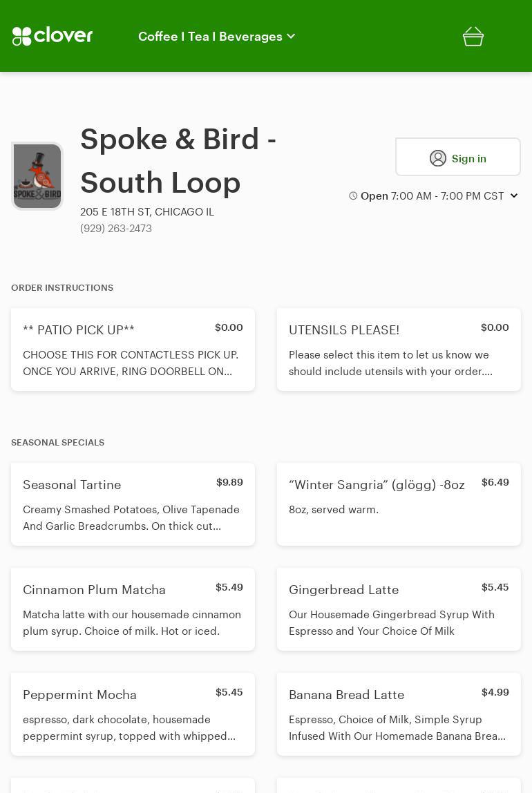The width and height of the screenshot is (532, 793).
Task: Click the Spoke & Bird - South Loop title
Action: point(178,160)
